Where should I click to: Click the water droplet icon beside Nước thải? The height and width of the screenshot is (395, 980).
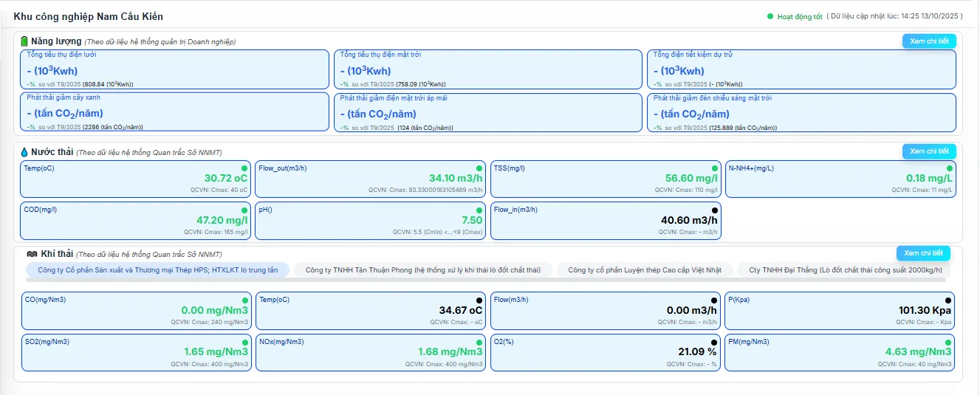pyautogui.click(x=24, y=152)
